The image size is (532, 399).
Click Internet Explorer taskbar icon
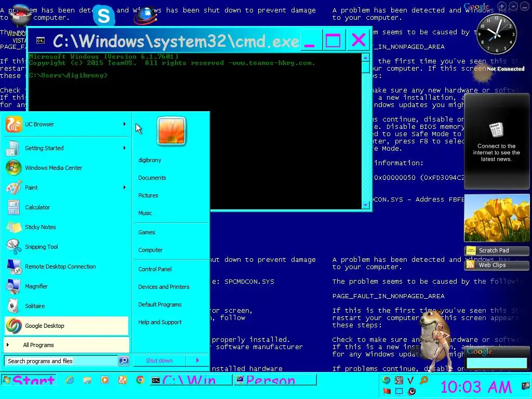[70, 380]
